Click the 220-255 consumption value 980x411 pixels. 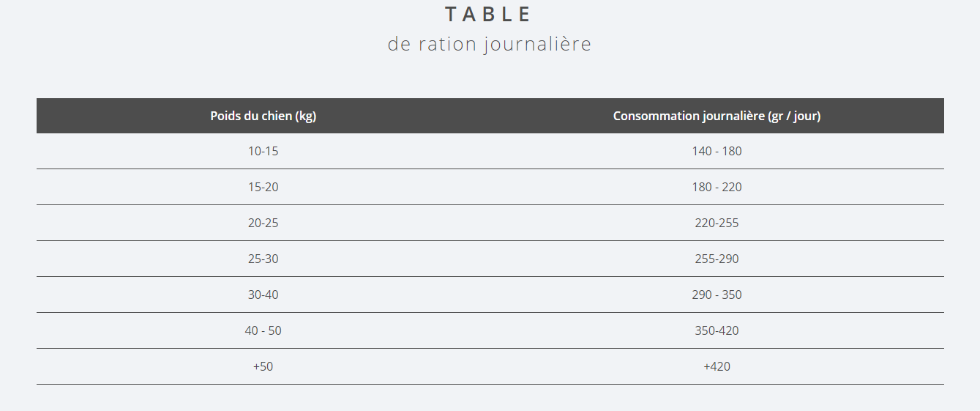(717, 223)
